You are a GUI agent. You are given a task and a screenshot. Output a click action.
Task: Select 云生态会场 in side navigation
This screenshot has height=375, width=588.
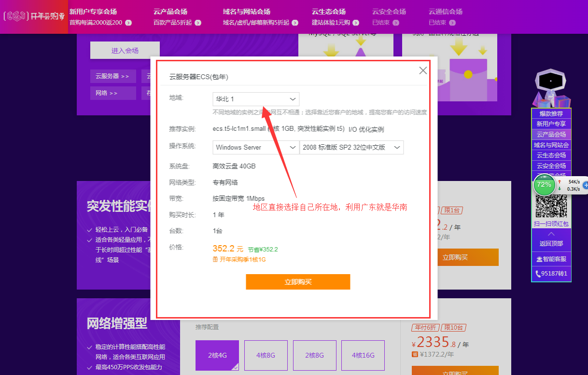(551, 155)
